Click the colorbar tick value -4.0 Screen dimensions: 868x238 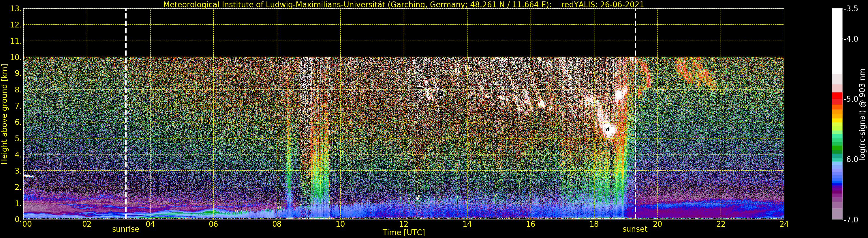point(851,39)
